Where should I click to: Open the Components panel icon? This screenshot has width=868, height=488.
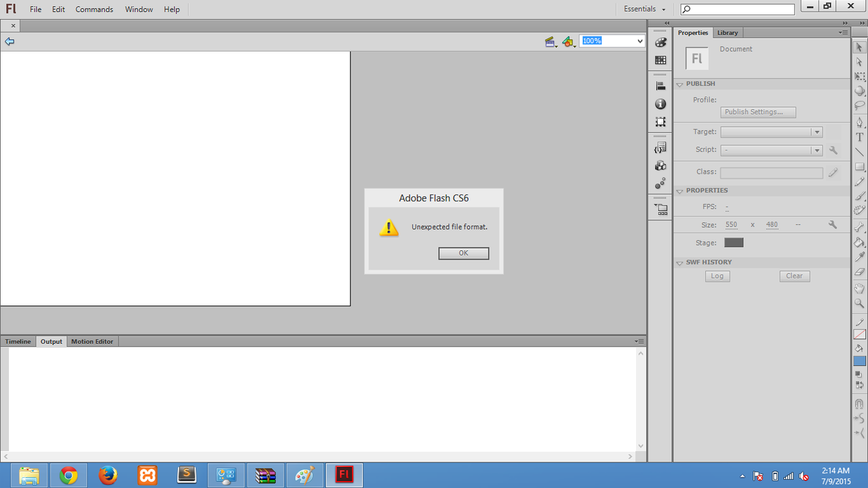[x=660, y=165]
